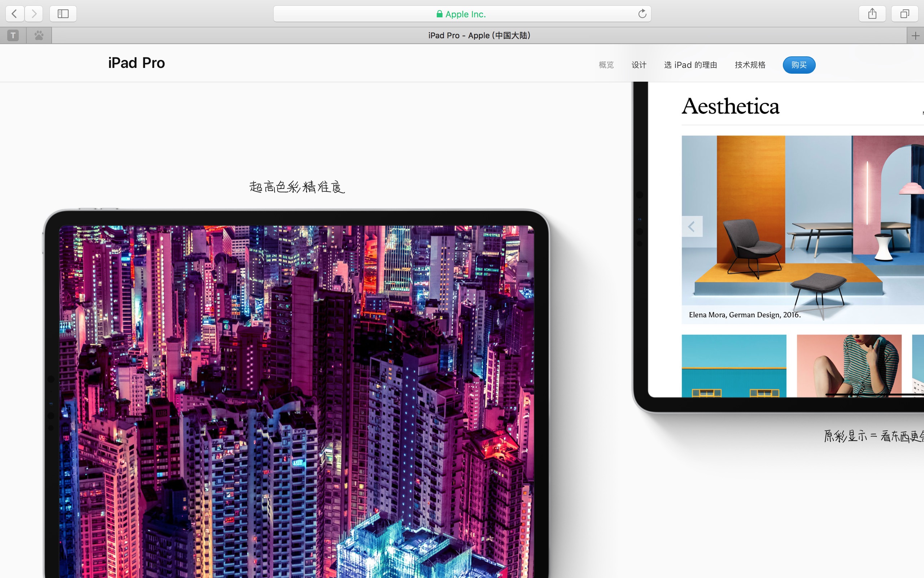Click the woman in striped shirt thumbnail

[849, 366]
